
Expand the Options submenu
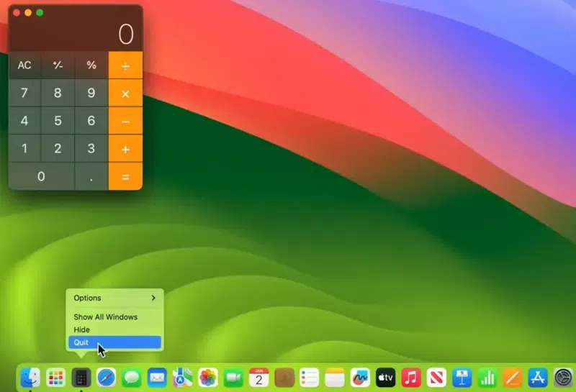click(114, 298)
